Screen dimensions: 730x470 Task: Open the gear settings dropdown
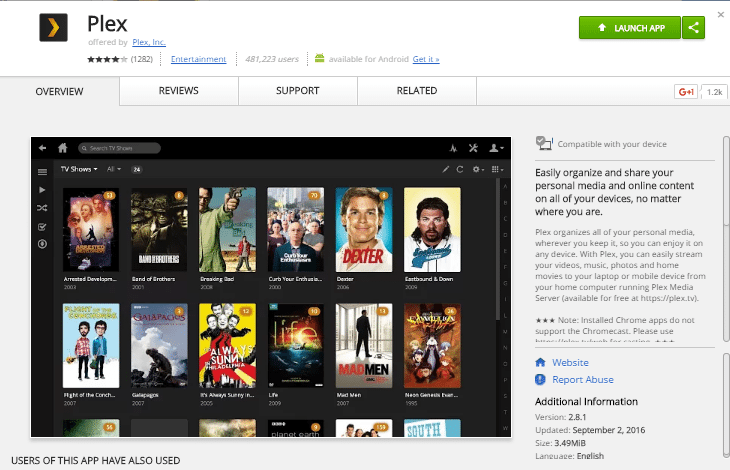point(479,169)
